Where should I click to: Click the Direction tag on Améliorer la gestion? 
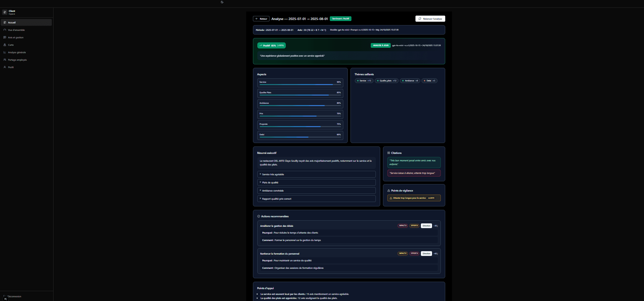(x=426, y=226)
